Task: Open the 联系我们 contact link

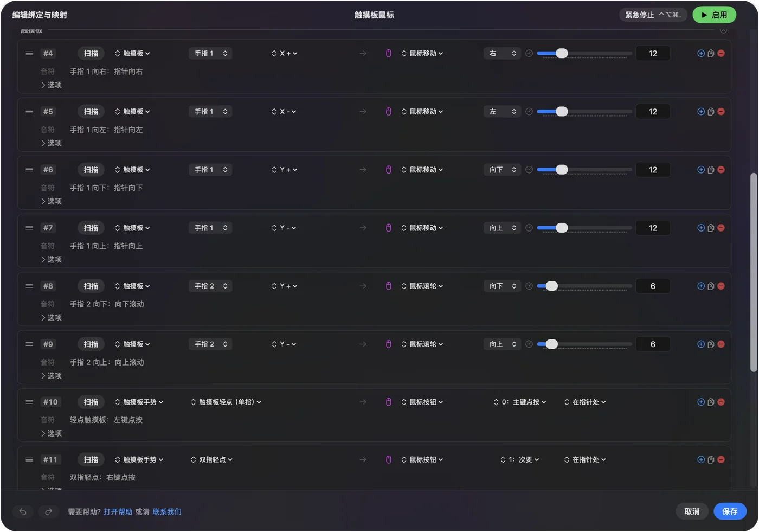Action: pos(167,511)
